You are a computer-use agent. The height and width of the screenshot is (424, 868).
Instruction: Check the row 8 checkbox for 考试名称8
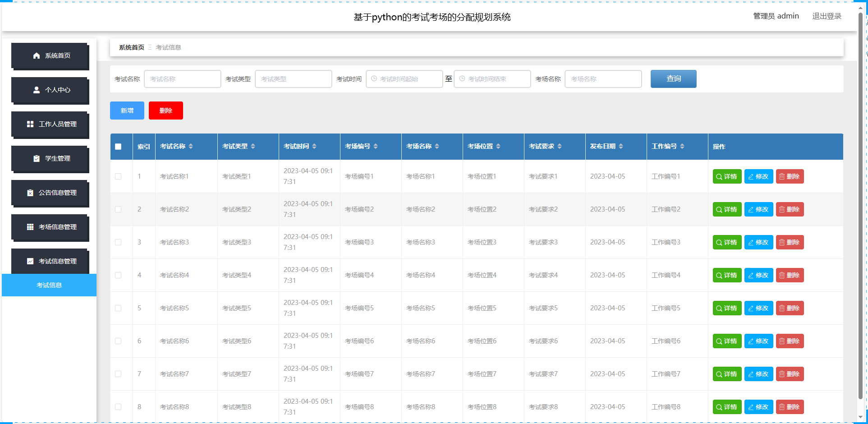click(118, 407)
